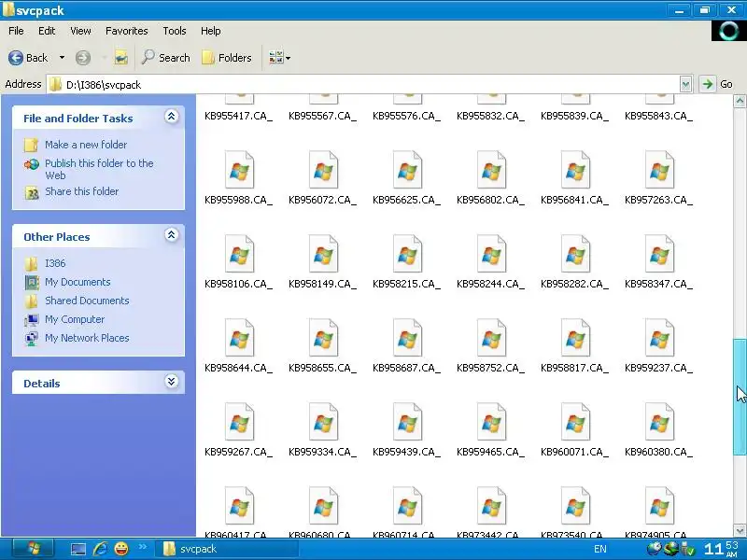Go to the I386 folder link

55,263
